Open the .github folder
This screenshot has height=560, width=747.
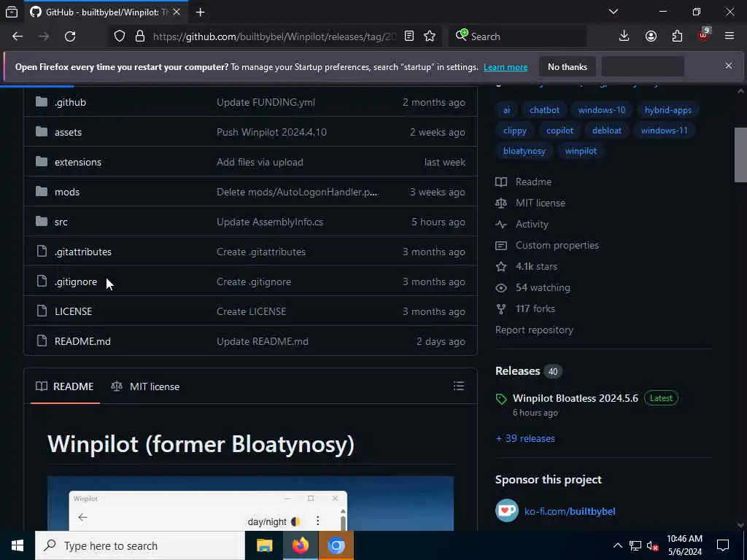[x=70, y=102]
